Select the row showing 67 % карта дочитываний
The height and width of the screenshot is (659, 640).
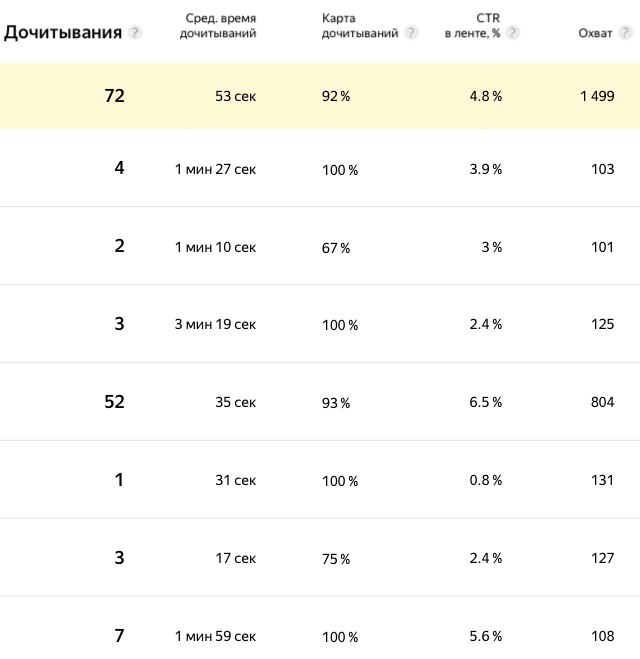[320, 245]
